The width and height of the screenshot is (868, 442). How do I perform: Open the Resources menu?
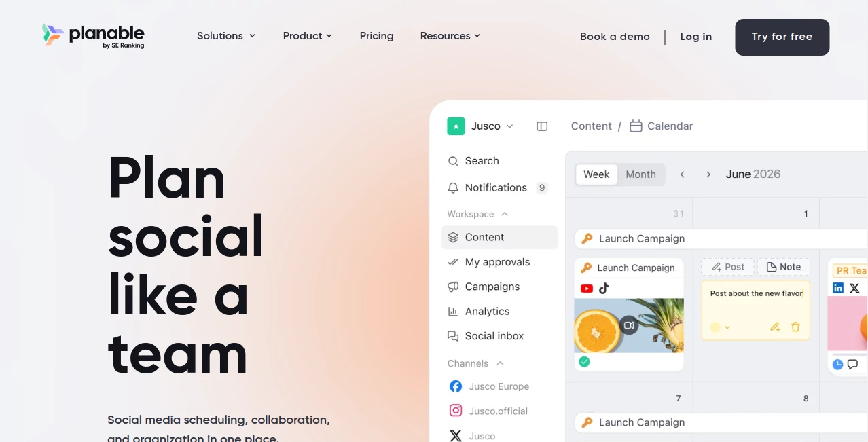pos(450,36)
